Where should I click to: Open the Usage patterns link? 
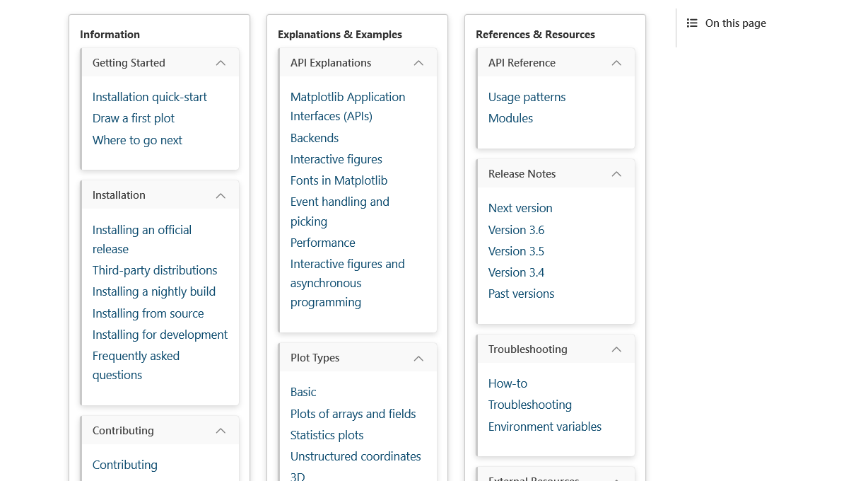[x=527, y=97]
